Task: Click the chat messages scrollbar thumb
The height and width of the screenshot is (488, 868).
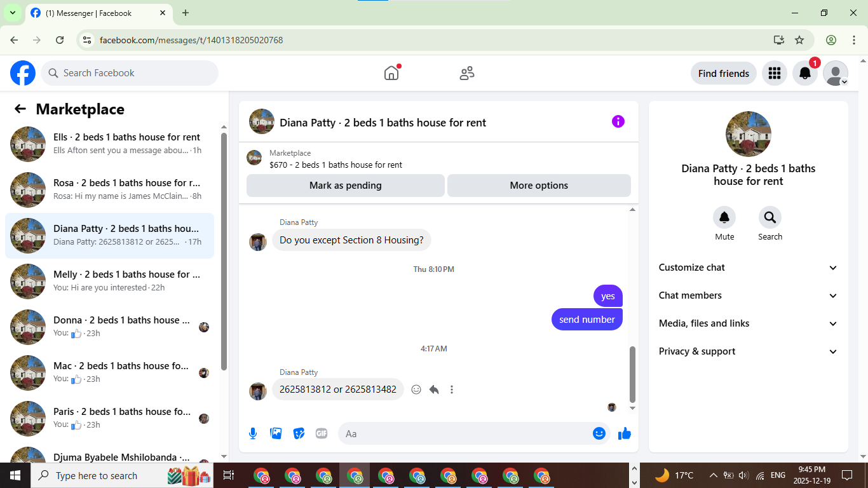Action: pyautogui.click(x=632, y=374)
